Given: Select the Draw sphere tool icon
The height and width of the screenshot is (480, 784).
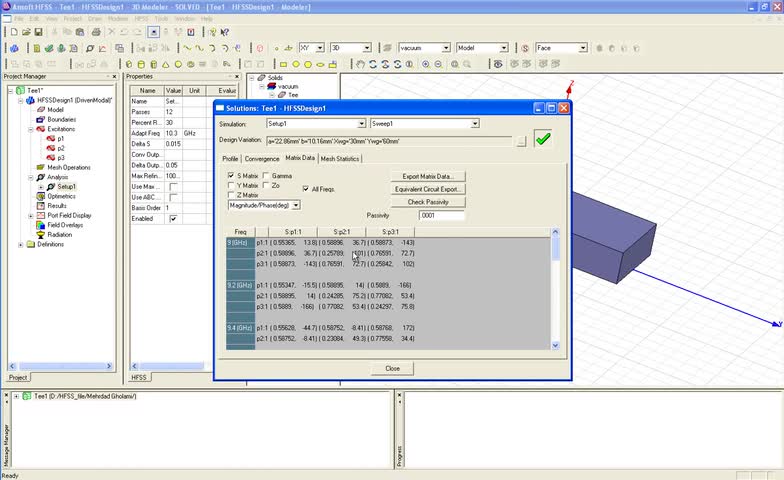Looking at the screenshot, I should pos(178,64).
